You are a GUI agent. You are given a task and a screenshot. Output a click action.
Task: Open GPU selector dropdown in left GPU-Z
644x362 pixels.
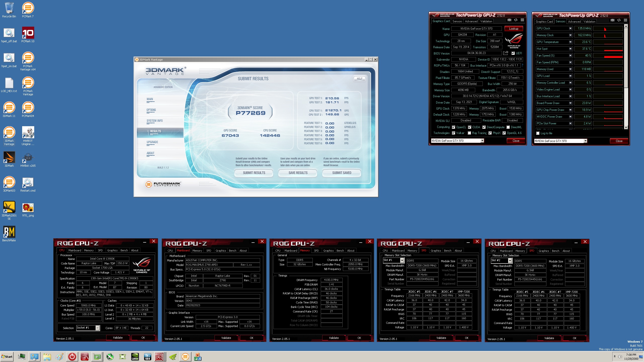point(482,141)
